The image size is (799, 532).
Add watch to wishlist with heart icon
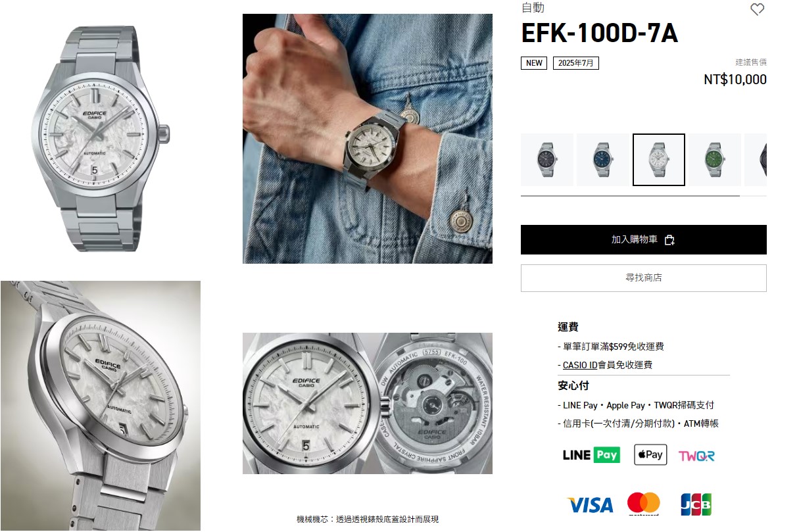tap(758, 9)
